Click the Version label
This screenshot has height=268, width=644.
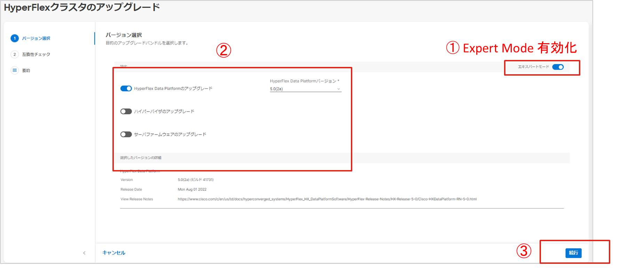coord(127,180)
